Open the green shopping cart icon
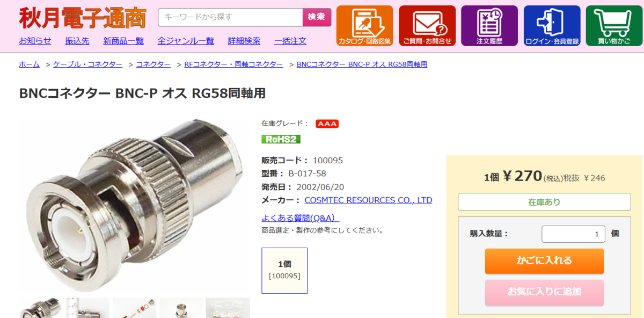The image size is (644, 318). pyautogui.click(x=614, y=26)
